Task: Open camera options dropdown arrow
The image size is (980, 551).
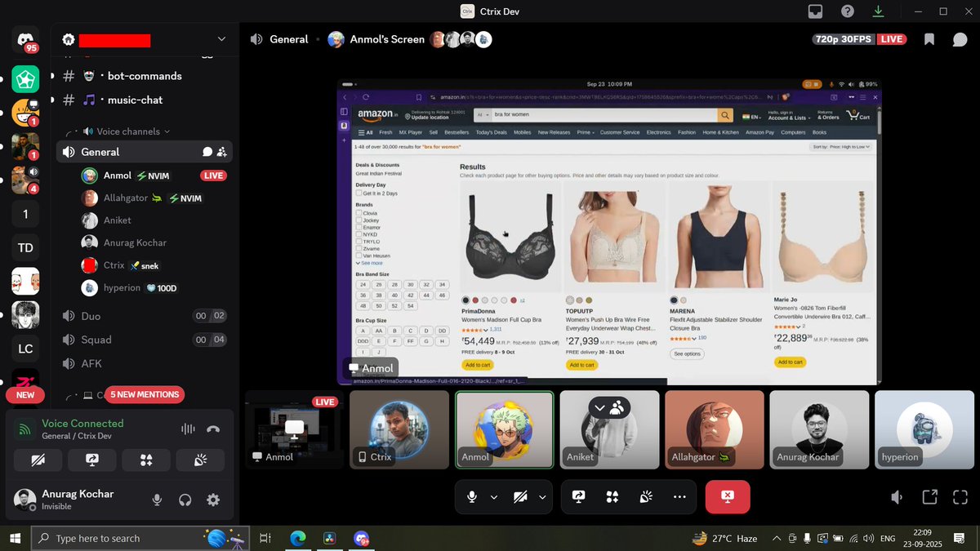Action: pyautogui.click(x=542, y=497)
